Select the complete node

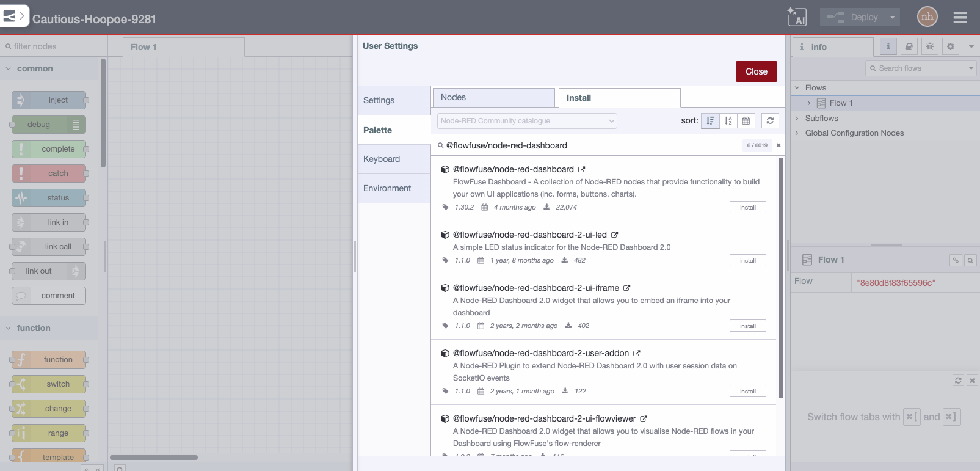pyautogui.click(x=49, y=149)
